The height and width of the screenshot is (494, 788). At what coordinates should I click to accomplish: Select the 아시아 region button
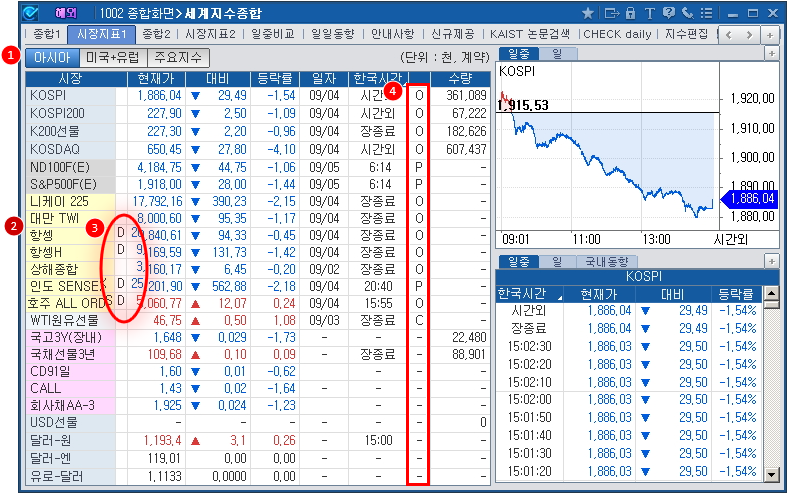52,57
